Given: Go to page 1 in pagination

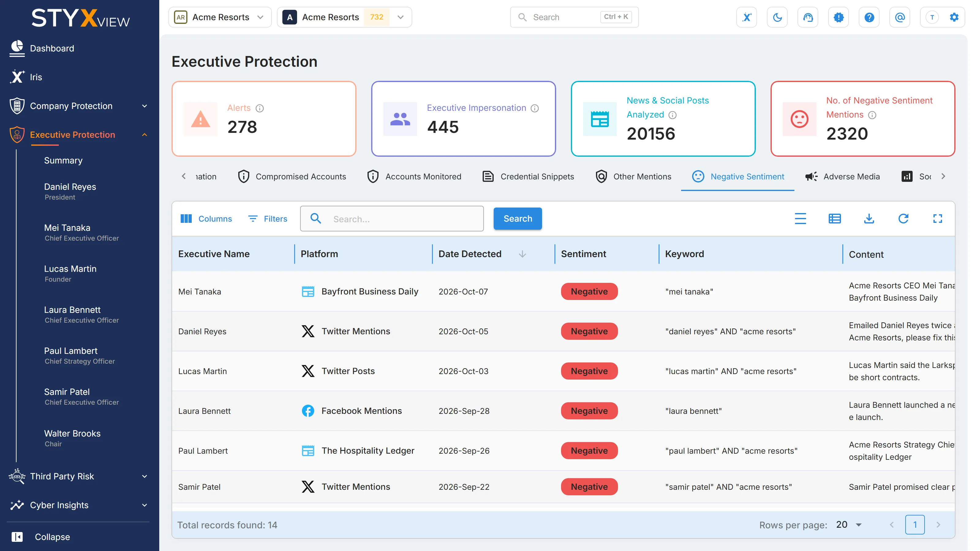Looking at the screenshot, I should point(914,525).
